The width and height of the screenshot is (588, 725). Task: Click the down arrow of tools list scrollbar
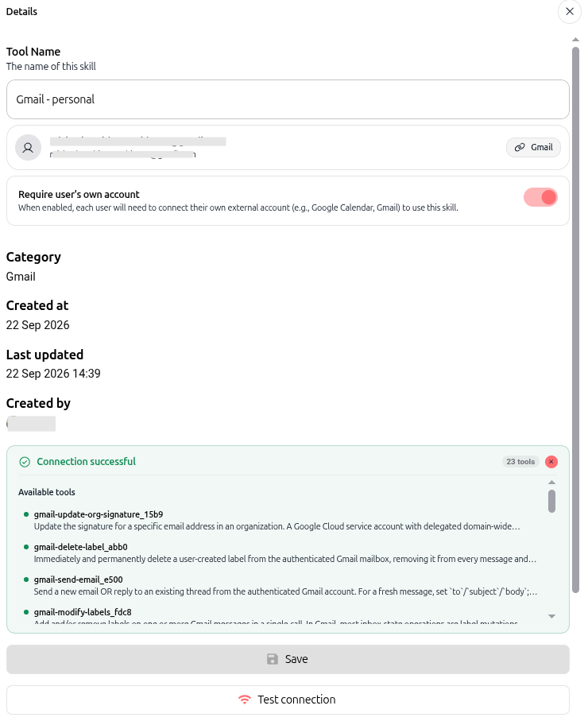551,616
